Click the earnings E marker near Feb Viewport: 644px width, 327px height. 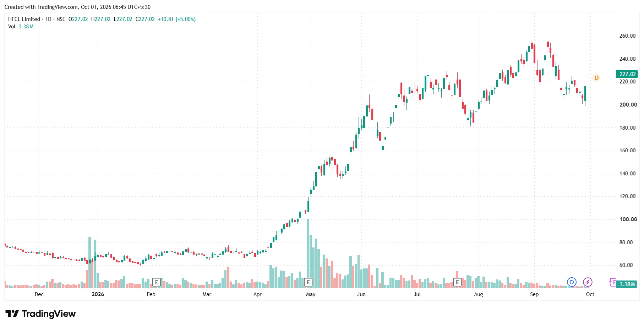point(157,282)
